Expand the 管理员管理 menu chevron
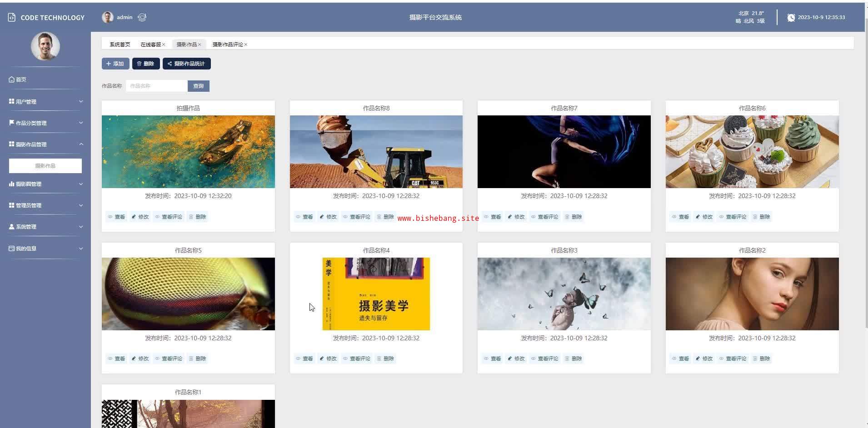 click(x=81, y=205)
